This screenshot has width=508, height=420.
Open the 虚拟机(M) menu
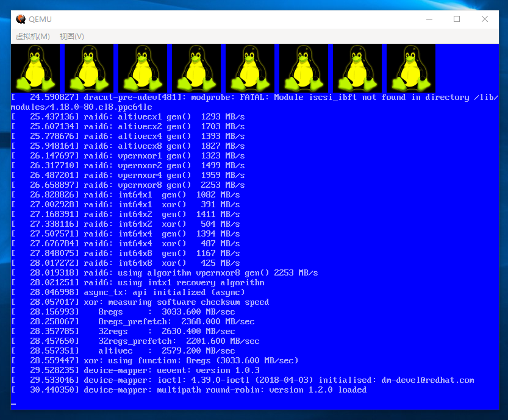click(x=33, y=36)
